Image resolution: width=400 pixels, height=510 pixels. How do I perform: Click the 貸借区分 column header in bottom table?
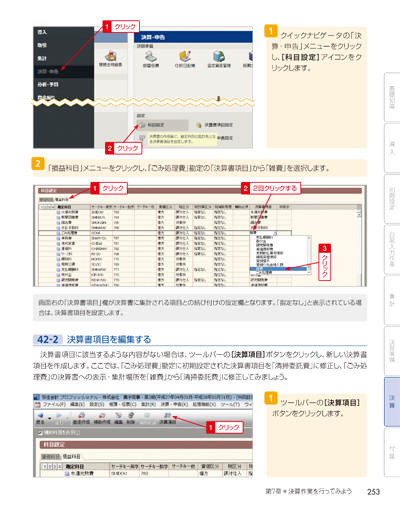210,466
